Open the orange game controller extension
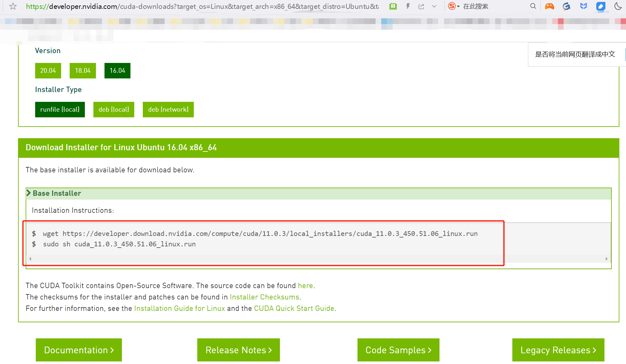 pyautogui.click(x=549, y=6)
